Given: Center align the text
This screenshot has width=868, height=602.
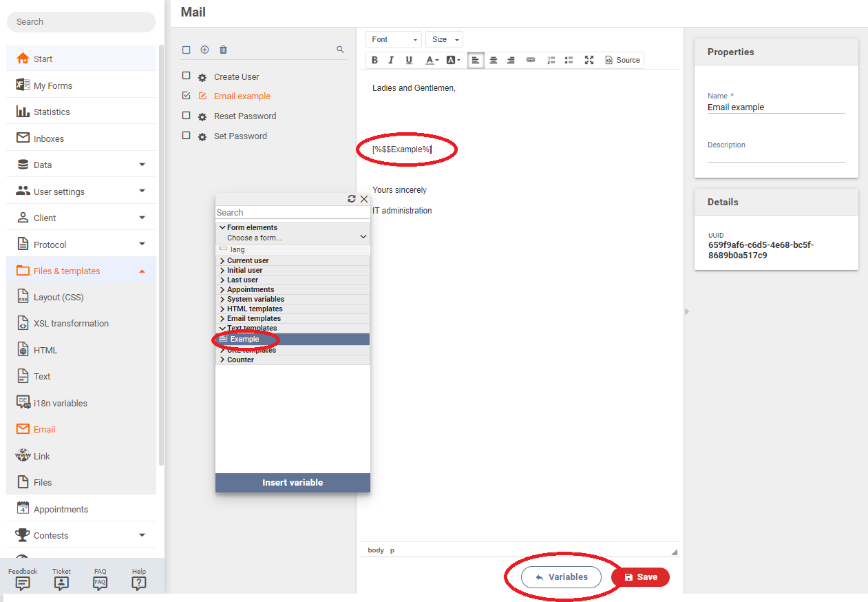Looking at the screenshot, I should click(494, 60).
